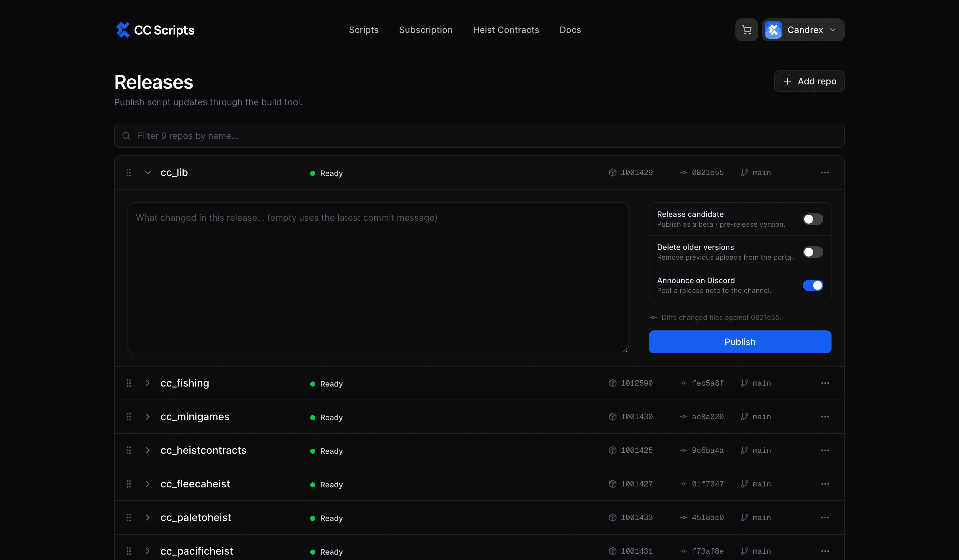
Task: Open the cc_pacificheist more options menu
Action: [825, 551]
